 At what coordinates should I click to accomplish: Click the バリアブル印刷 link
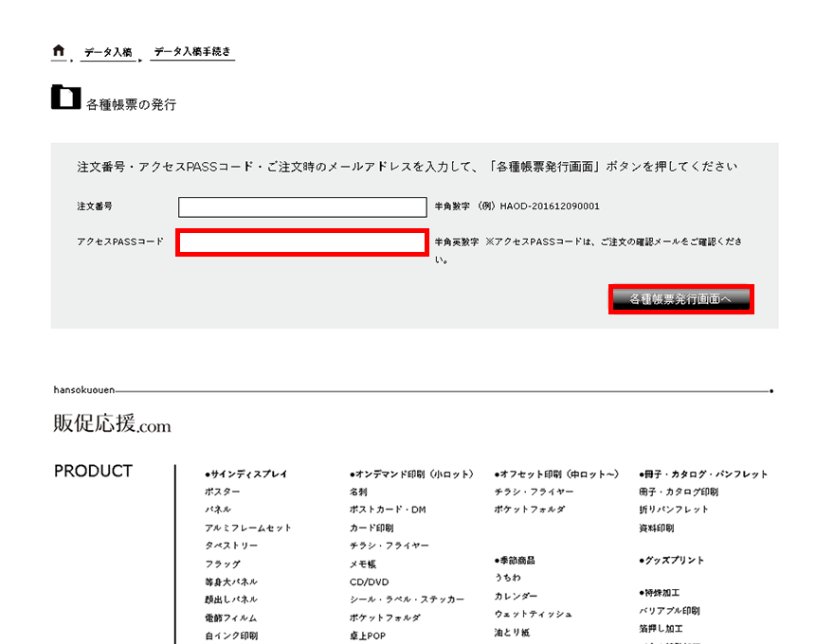point(669,612)
